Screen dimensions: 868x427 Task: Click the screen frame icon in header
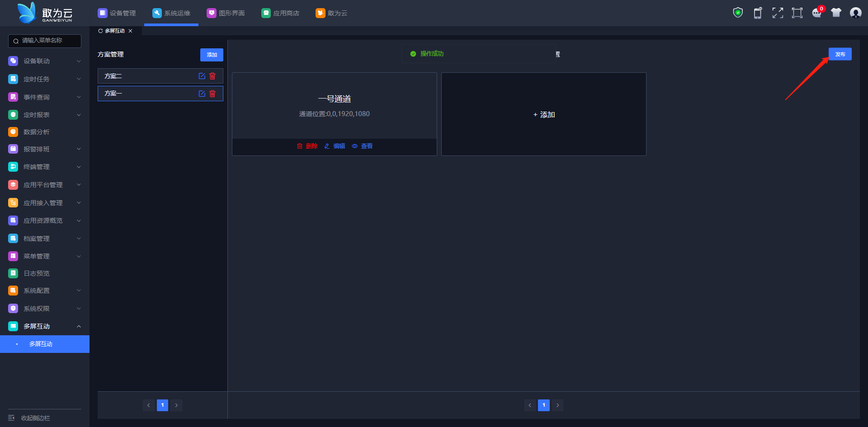click(x=797, y=13)
